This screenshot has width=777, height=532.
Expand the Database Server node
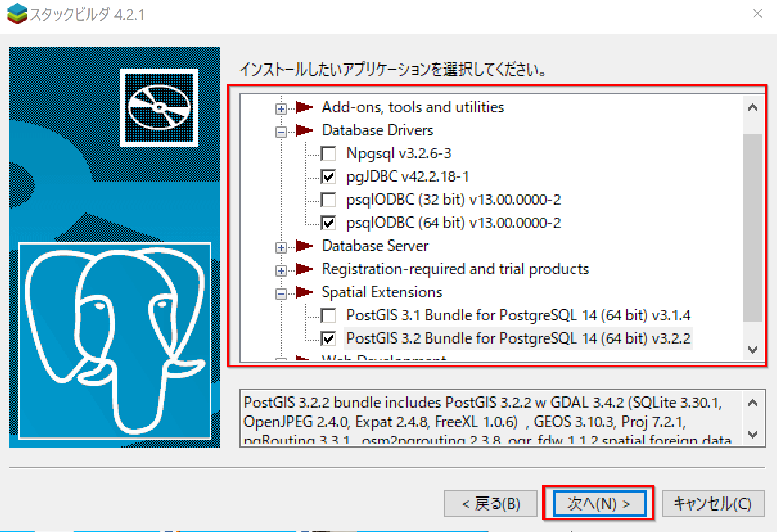click(281, 248)
